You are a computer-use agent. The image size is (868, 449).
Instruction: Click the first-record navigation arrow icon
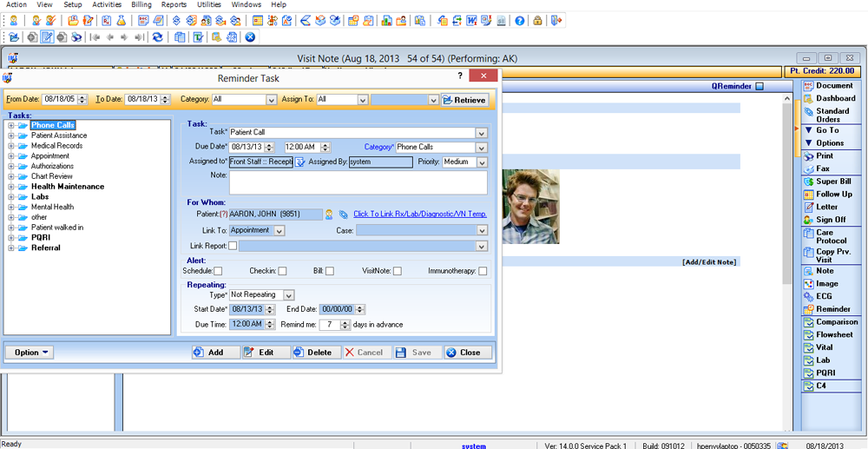click(95, 37)
